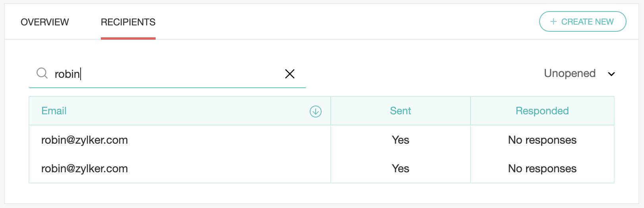
Task: Expand the Unopened filter chevron
Action: pyautogui.click(x=611, y=74)
